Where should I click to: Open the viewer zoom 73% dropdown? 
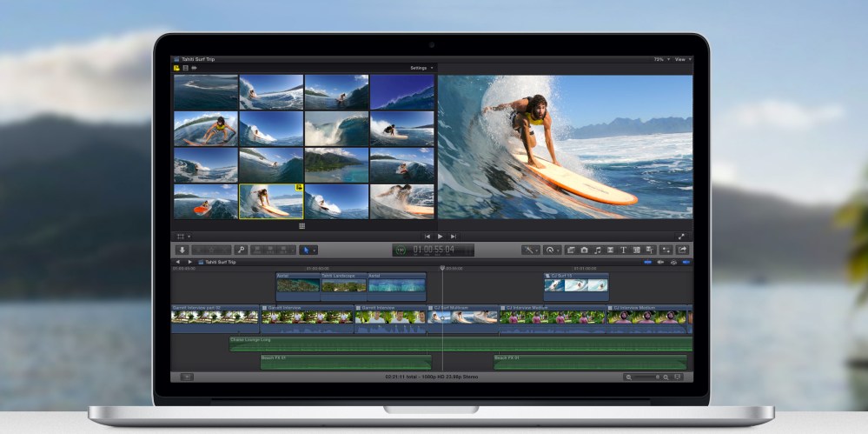(x=660, y=59)
